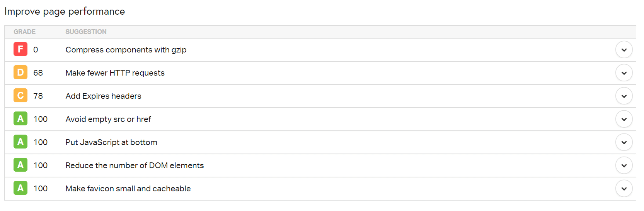Click the SUGGESTION column header
The height and width of the screenshot is (211, 644).
[x=86, y=32]
